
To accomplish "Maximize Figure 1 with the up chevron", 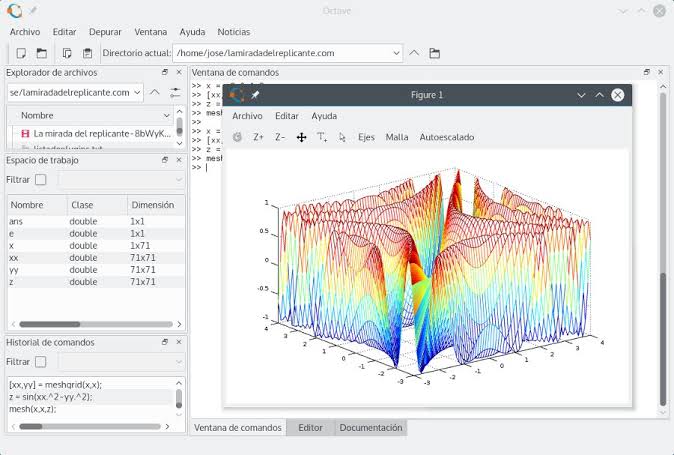I will coord(599,95).
